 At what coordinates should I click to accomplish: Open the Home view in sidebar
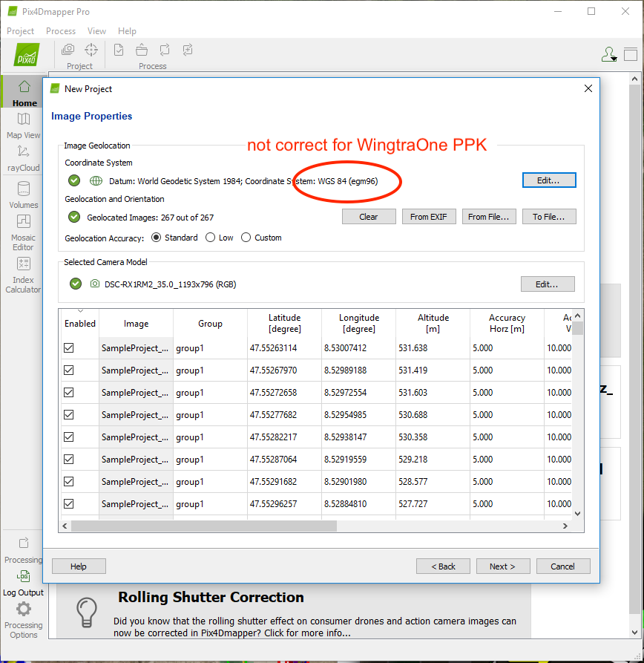pos(24,93)
